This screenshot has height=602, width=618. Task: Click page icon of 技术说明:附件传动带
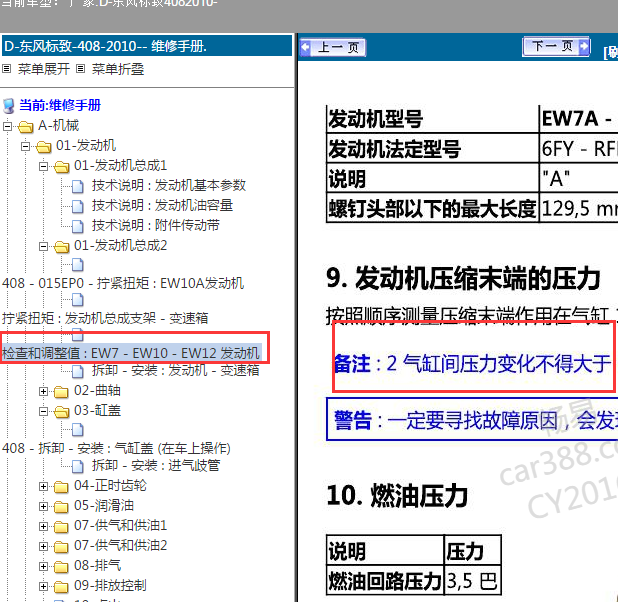click(78, 226)
